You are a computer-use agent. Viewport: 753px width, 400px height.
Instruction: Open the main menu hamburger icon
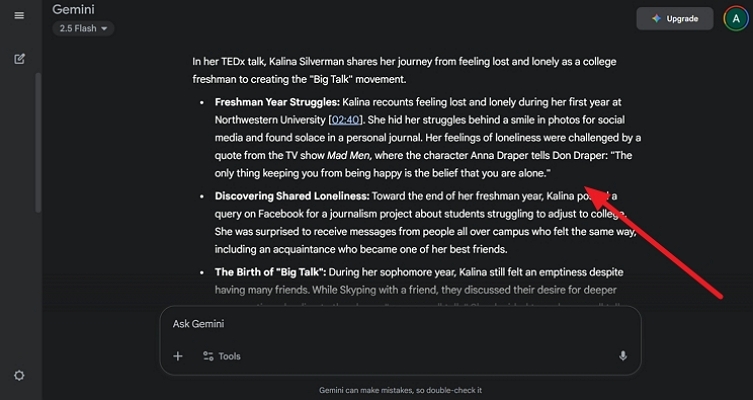point(19,17)
